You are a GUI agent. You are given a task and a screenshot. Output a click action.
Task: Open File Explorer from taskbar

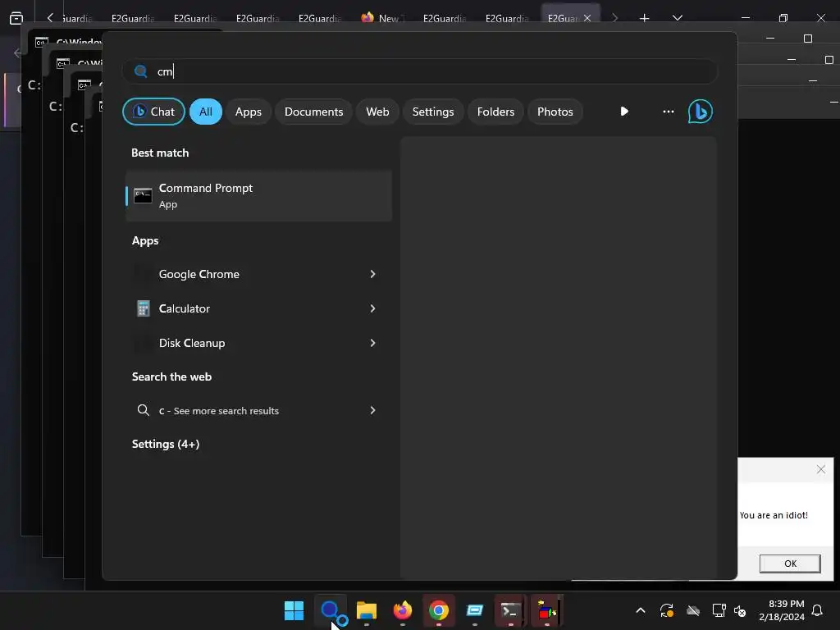(x=367, y=610)
